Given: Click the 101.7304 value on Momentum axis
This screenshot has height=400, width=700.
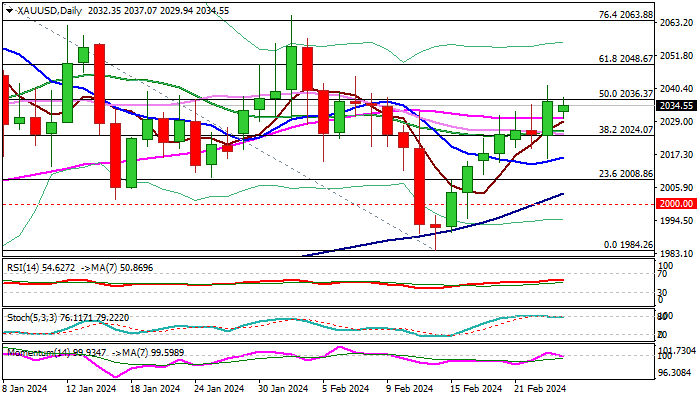Looking at the screenshot, I should 677,351.
